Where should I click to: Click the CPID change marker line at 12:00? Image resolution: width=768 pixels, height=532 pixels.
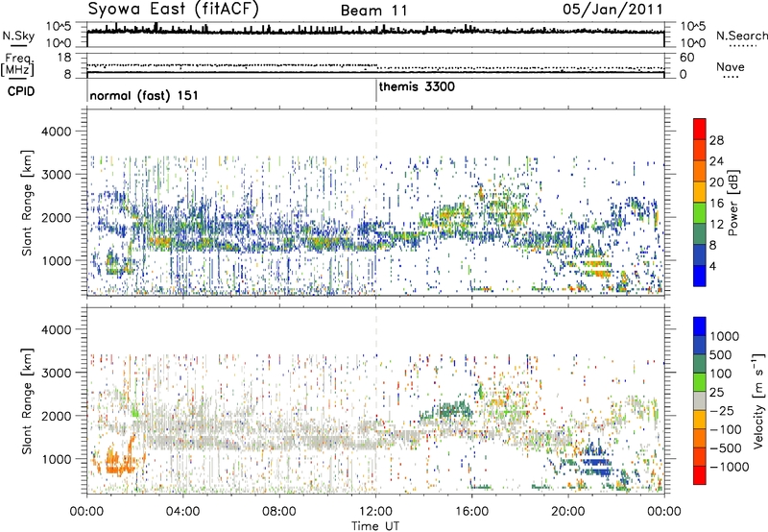(x=376, y=90)
